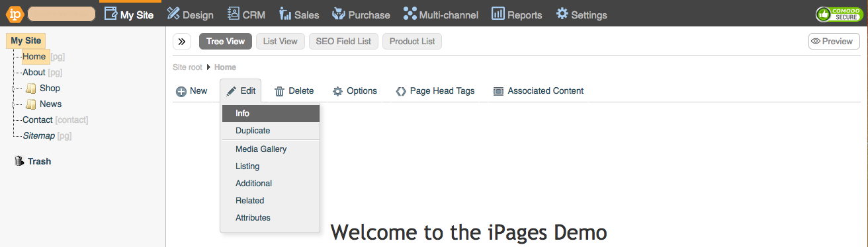
Task: Open the Design menu
Action: click(191, 15)
